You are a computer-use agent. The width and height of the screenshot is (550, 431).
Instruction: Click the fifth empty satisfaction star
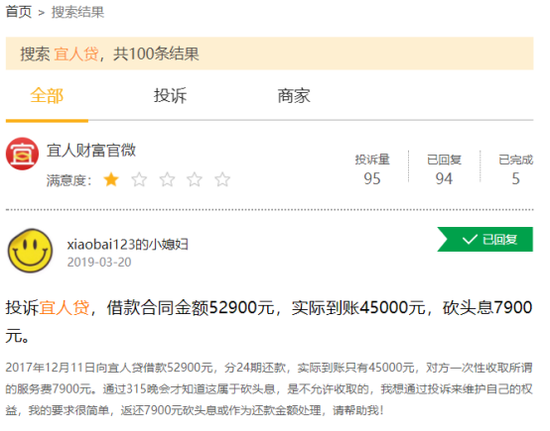pos(222,180)
